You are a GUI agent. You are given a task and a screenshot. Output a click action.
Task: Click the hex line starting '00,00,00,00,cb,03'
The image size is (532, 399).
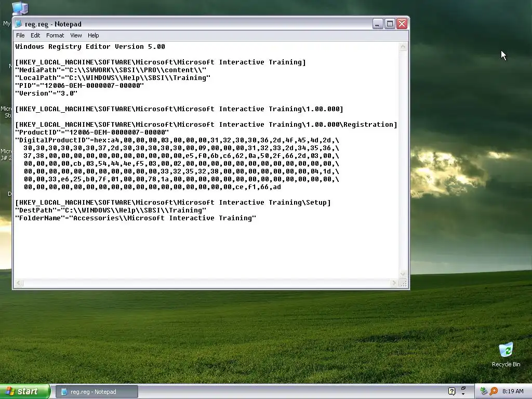pos(181,164)
